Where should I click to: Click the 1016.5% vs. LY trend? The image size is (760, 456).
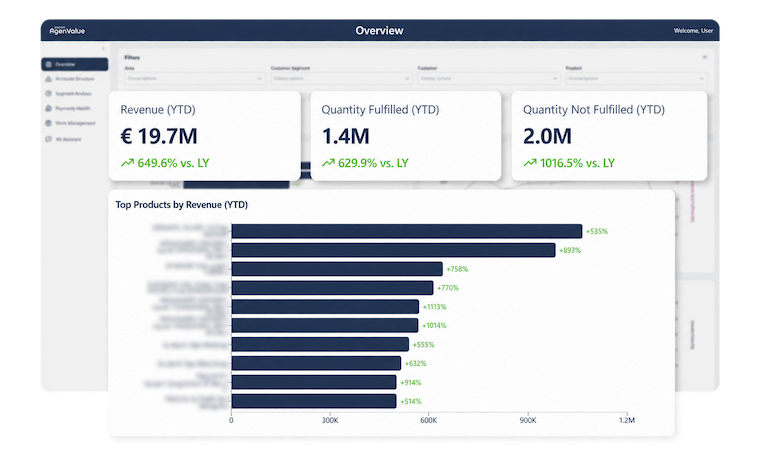pos(577,163)
